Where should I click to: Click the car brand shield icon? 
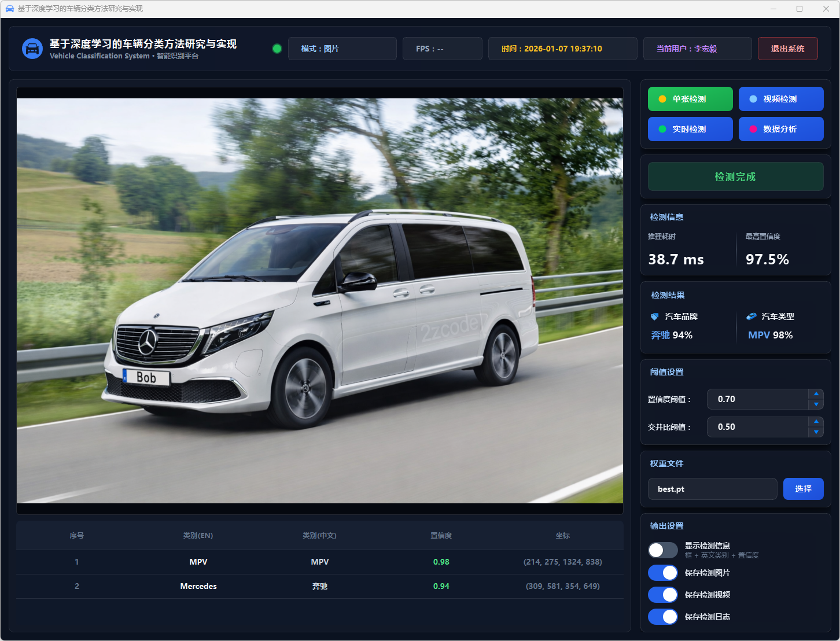coord(655,316)
